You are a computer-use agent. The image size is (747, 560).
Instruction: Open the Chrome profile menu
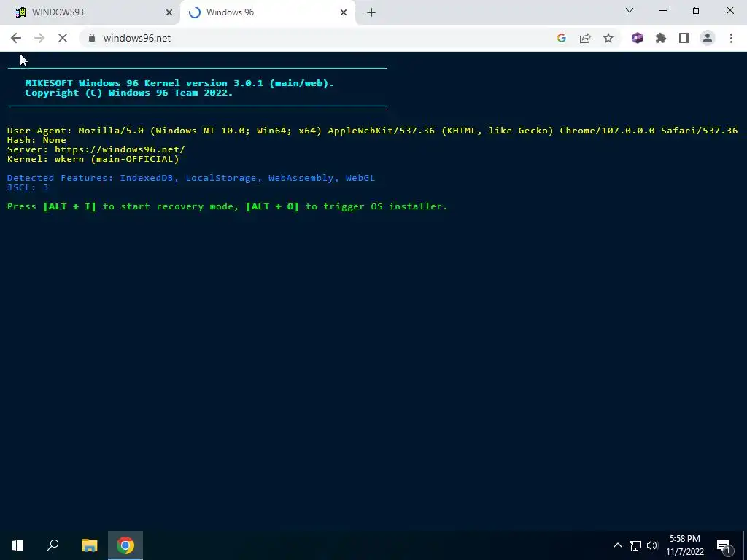(x=708, y=38)
